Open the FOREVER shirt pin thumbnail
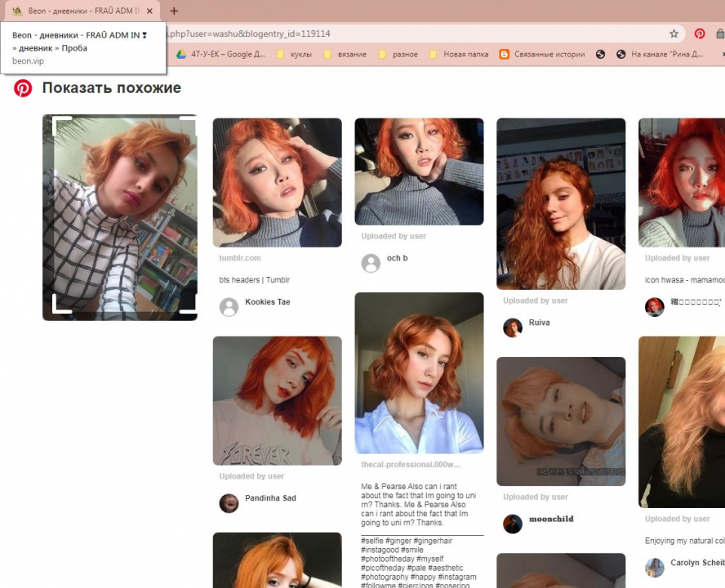 tap(277, 400)
